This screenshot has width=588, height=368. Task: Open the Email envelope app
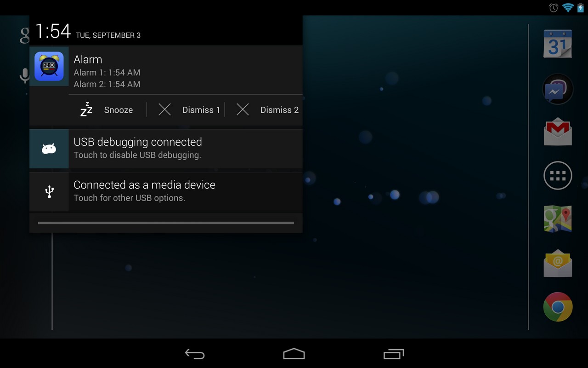point(558,263)
